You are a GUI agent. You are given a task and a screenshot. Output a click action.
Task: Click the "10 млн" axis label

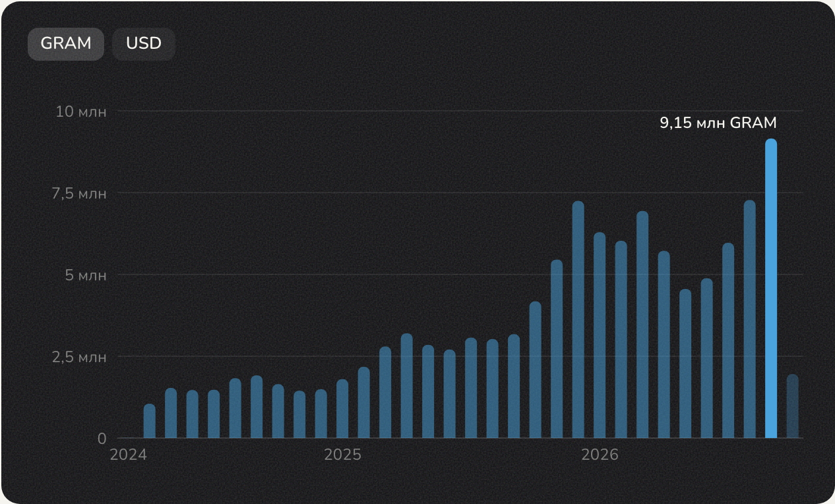click(x=81, y=111)
